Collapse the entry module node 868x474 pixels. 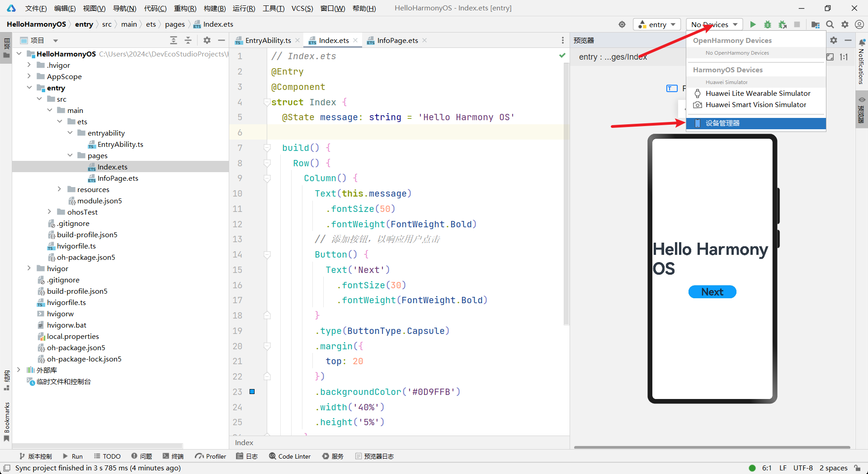29,88
